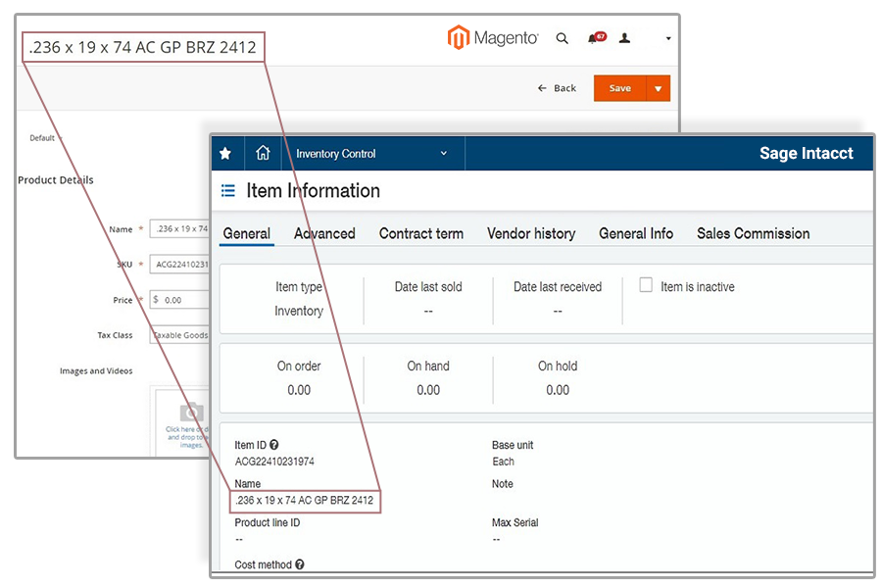Expand the account menu dropdown arrow
Viewport: 882px width, 588px height.
(668, 39)
